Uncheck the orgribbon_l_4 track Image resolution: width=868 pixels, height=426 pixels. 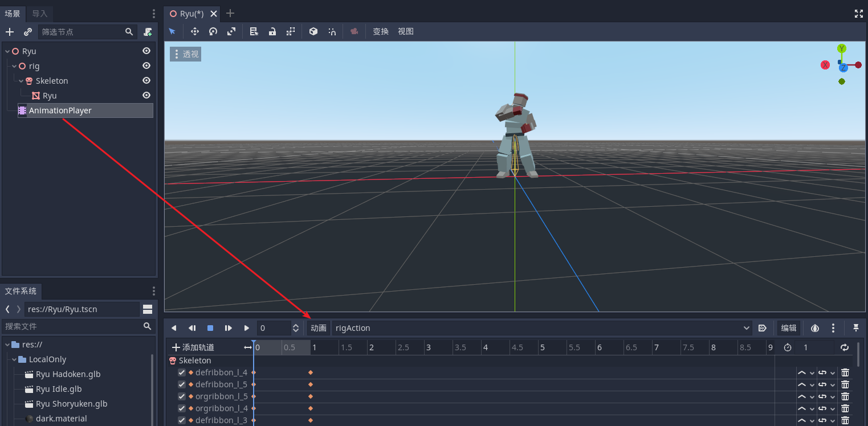[x=182, y=408]
